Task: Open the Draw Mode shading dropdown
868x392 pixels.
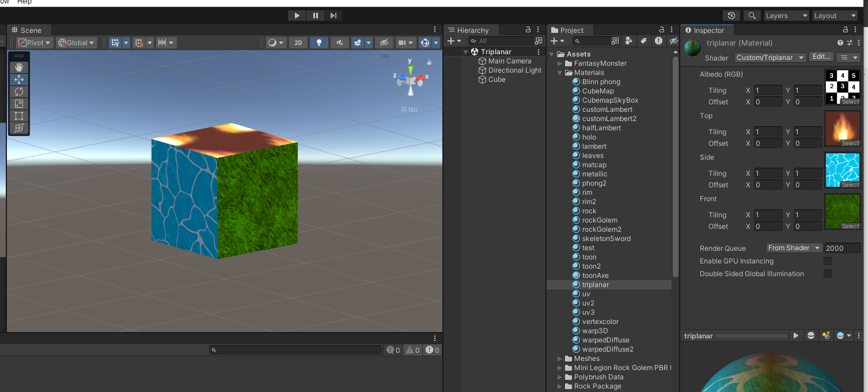Action: click(x=276, y=43)
